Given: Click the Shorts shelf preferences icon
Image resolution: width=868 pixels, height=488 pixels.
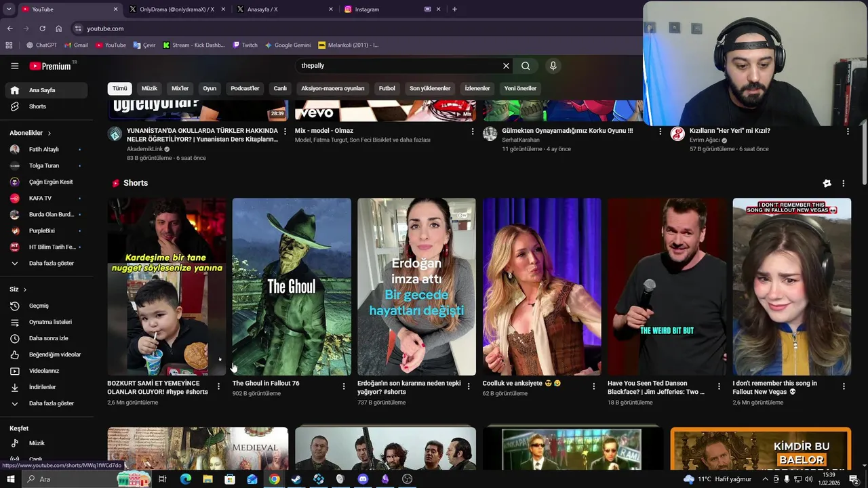Looking at the screenshot, I should pyautogui.click(x=827, y=183).
